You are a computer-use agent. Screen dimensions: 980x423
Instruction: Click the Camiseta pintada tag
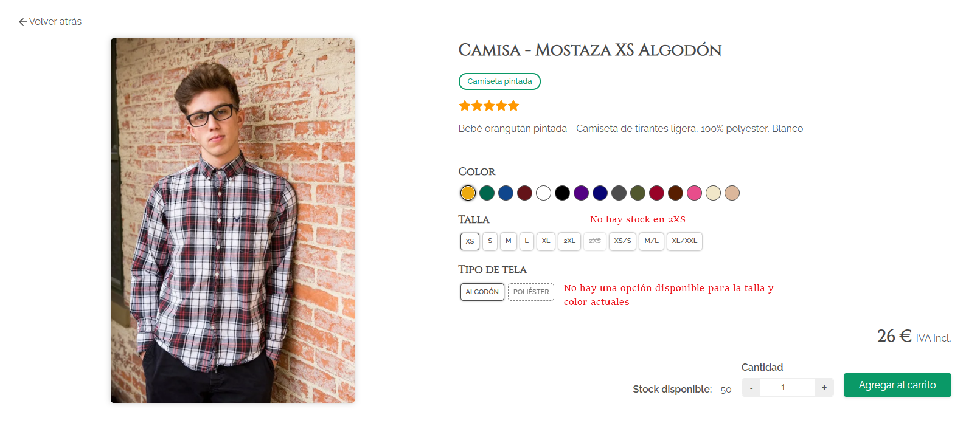[499, 81]
